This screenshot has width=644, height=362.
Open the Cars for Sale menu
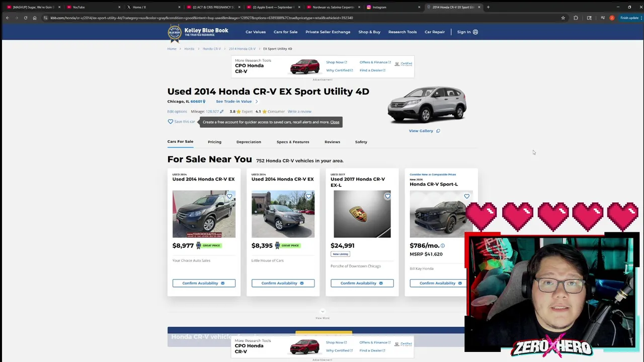pos(285,32)
